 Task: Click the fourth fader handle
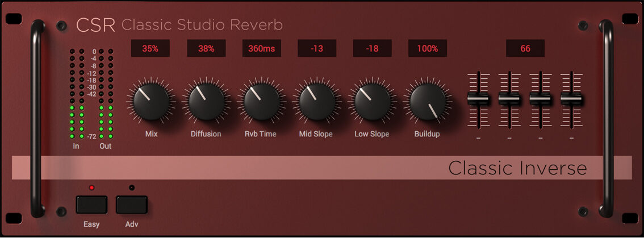click(x=571, y=100)
